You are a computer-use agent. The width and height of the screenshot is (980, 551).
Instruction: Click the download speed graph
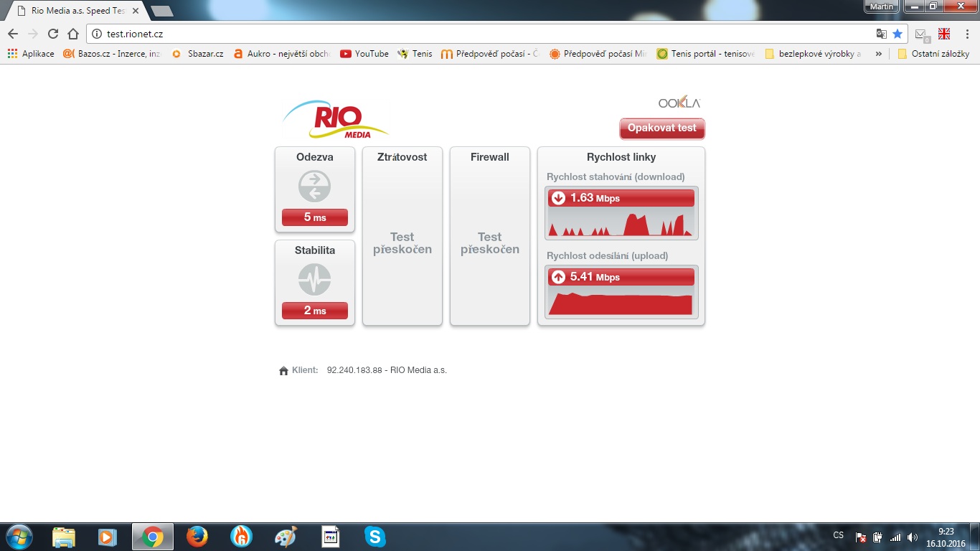pos(621,223)
